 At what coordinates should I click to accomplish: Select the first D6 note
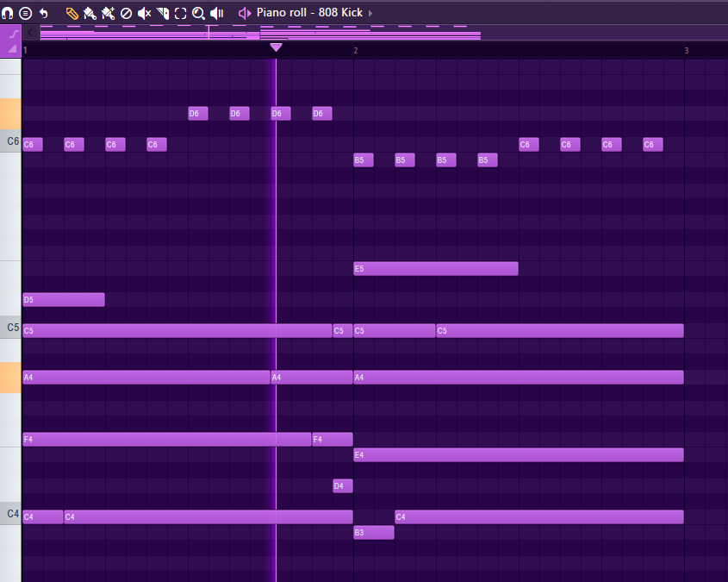198,113
